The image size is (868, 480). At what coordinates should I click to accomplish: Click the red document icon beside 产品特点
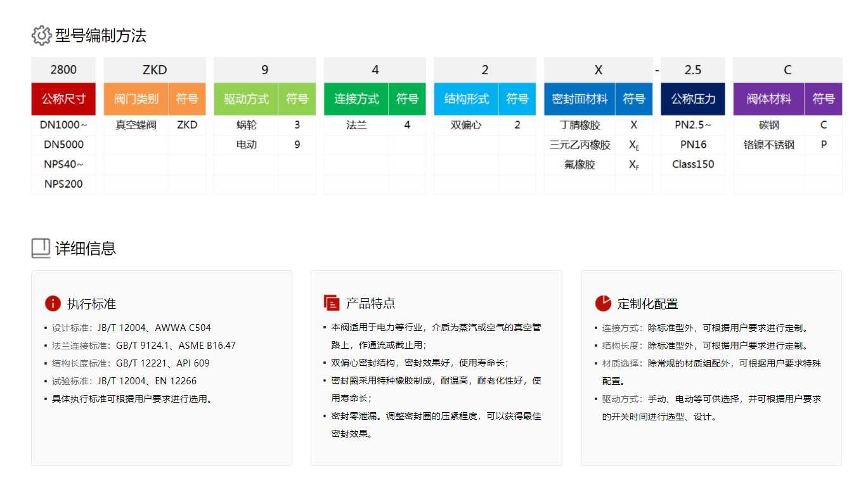click(x=331, y=303)
